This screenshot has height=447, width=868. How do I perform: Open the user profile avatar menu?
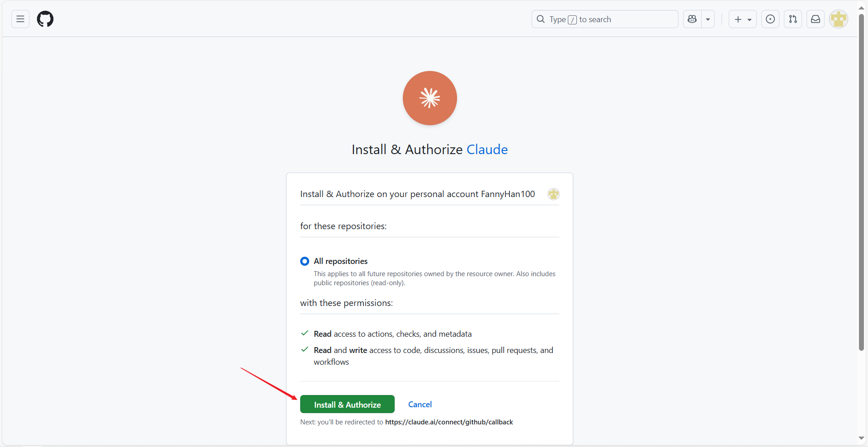click(x=839, y=19)
